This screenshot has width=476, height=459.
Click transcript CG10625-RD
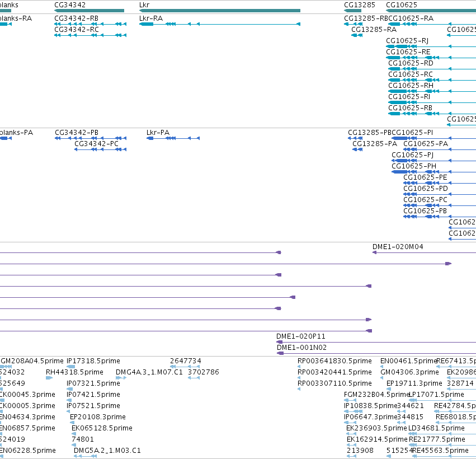(411, 63)
